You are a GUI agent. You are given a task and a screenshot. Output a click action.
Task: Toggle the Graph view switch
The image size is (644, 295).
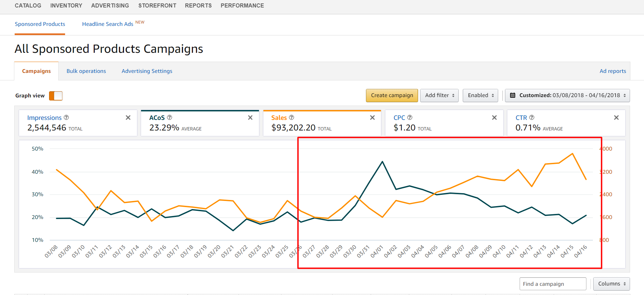[x=56, y=96]
